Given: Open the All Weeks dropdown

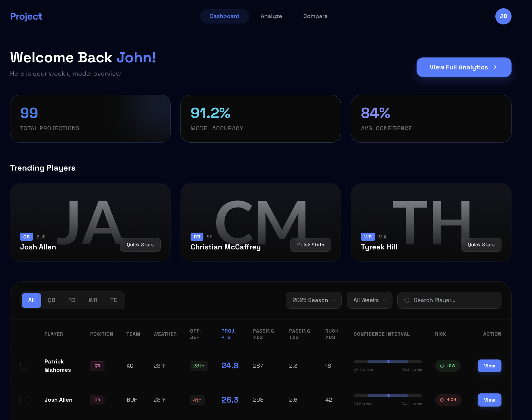Looking at the screenshot, I should [x=369, y=300].
